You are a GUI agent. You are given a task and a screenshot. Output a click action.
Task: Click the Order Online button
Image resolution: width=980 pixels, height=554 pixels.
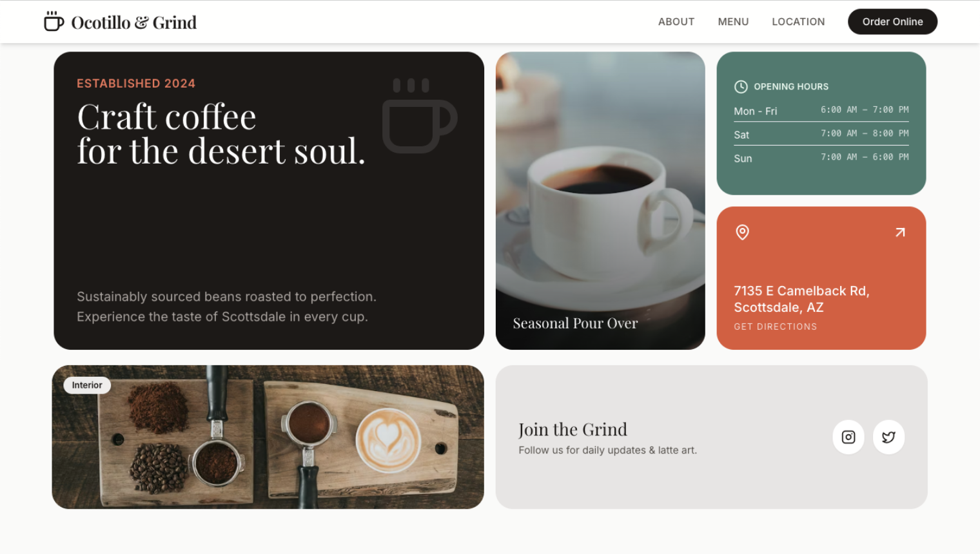pyautogui.click(x=892, y=22)
